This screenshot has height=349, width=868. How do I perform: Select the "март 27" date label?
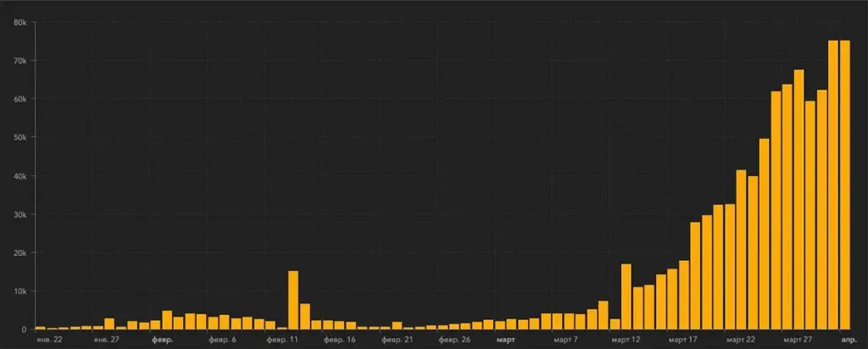(x=798, y=340)
